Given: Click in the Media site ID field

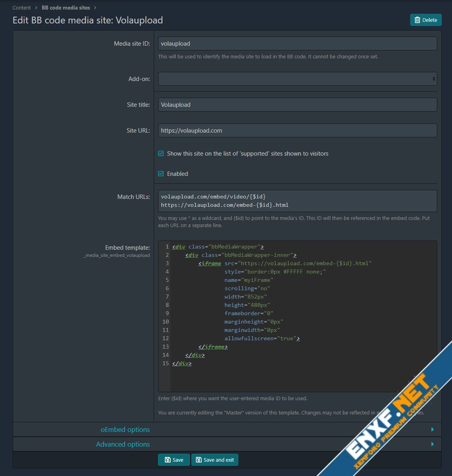Looking at the screenshot, I should (297, 44).
